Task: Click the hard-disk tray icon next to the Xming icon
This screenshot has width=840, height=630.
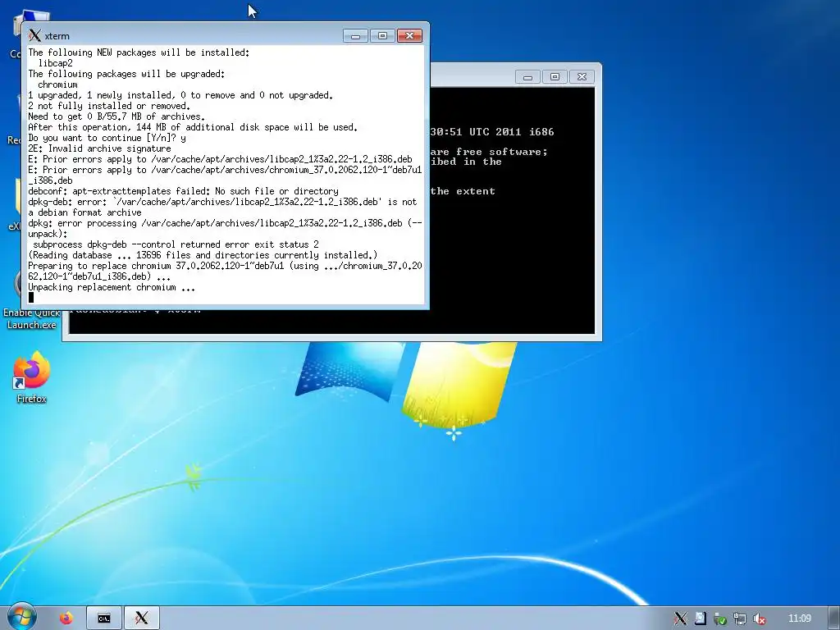Action: pos(701,619)
